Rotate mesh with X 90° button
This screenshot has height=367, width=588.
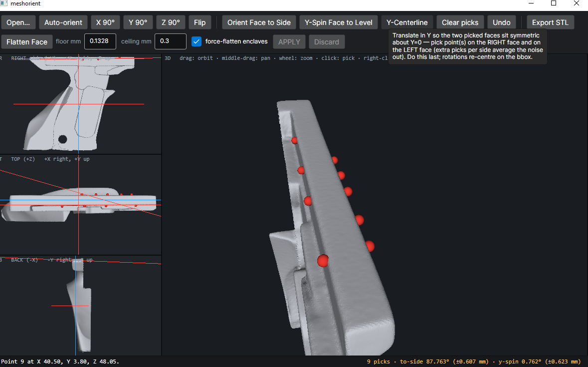click(105, 22)
